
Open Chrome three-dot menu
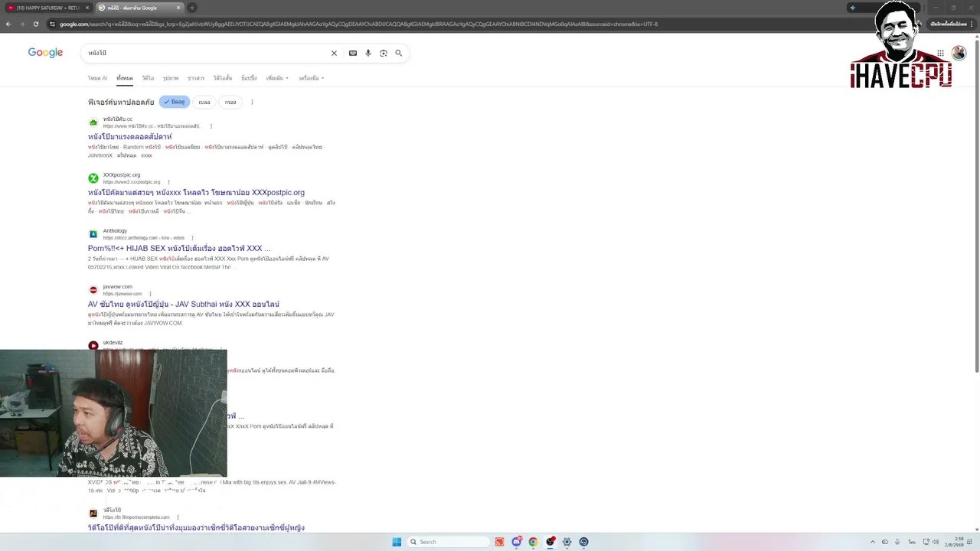[x=973, y=24]
